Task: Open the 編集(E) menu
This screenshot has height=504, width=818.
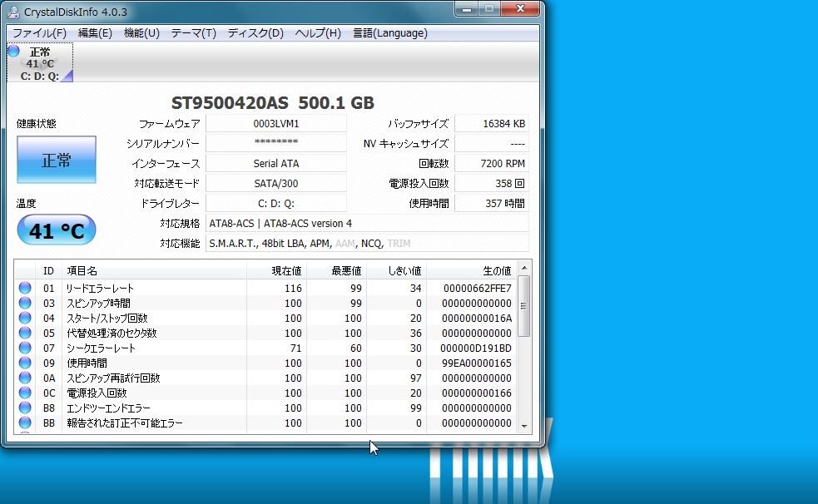Action: point(95,33)
